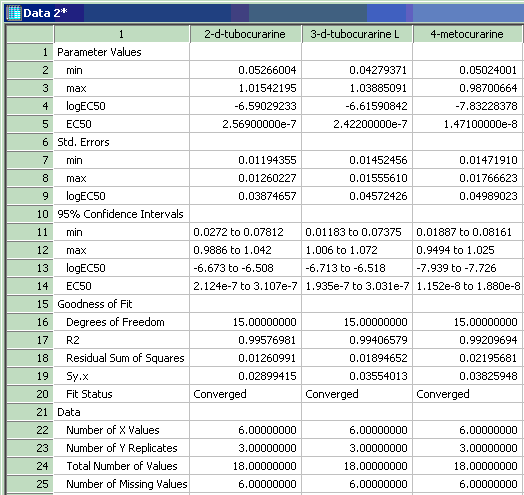
Task: Click the 95% Confidence Intervals label
Action: click(121, 214)
